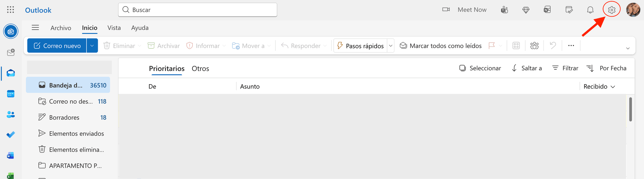Expand the ribbon with chevron

pos(628,48)
